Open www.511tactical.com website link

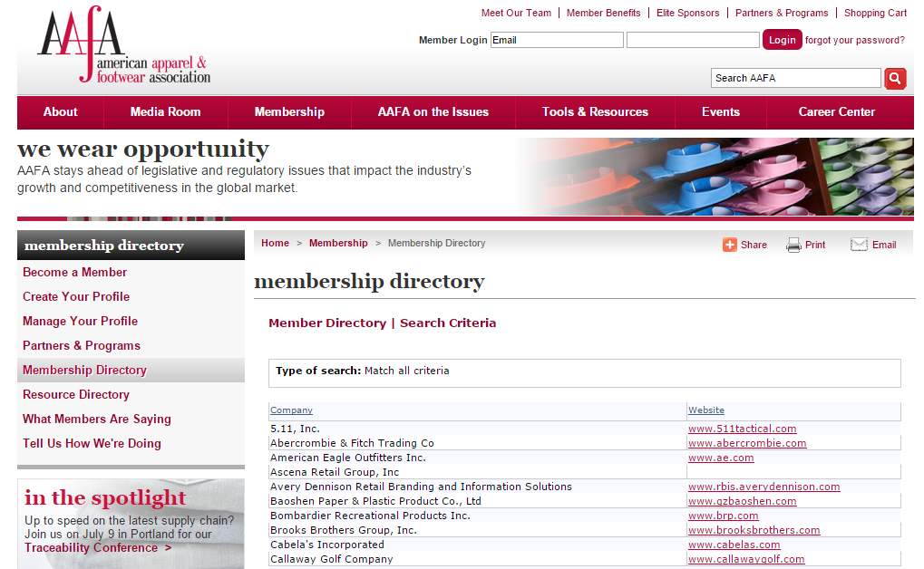(x=742, y=429)
